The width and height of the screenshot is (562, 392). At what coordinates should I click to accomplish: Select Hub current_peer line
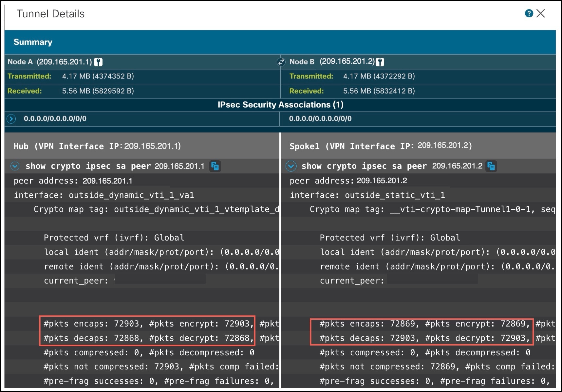point(80,281)
